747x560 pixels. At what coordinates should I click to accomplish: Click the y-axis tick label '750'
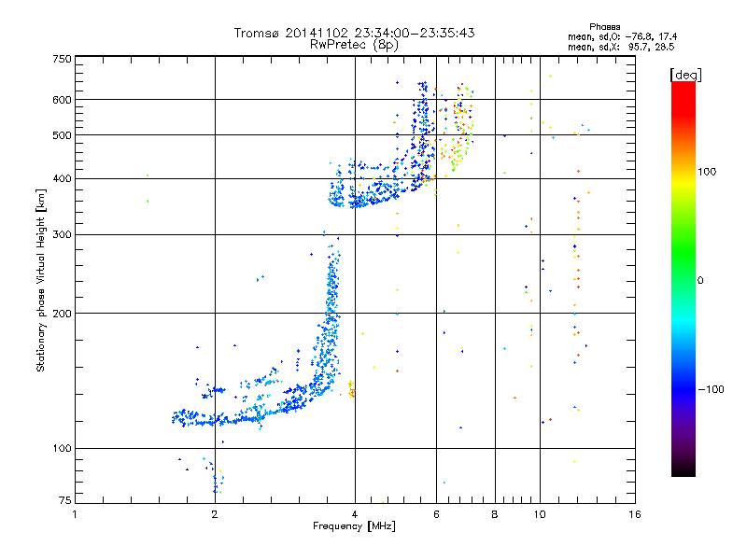(62, 59)
